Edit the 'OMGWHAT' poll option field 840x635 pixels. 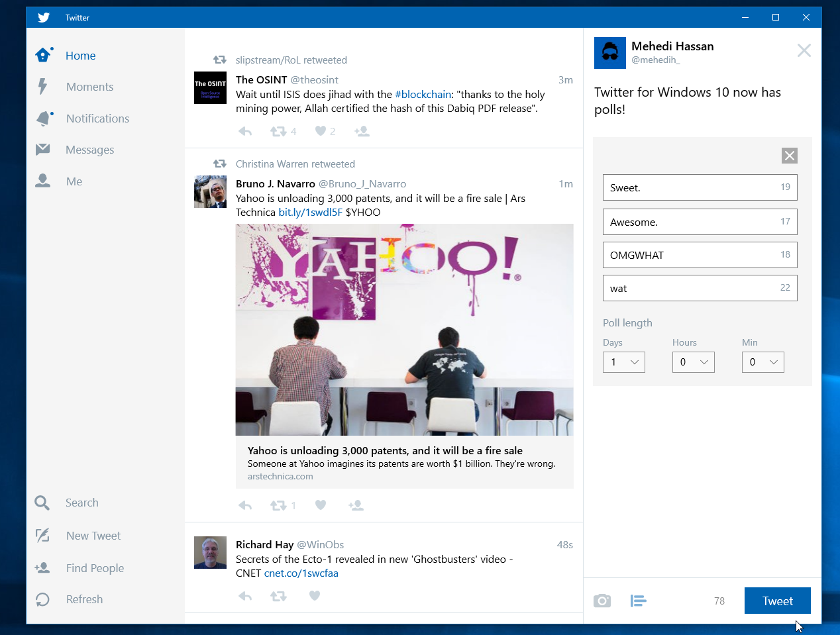click(x=700, y=255)
